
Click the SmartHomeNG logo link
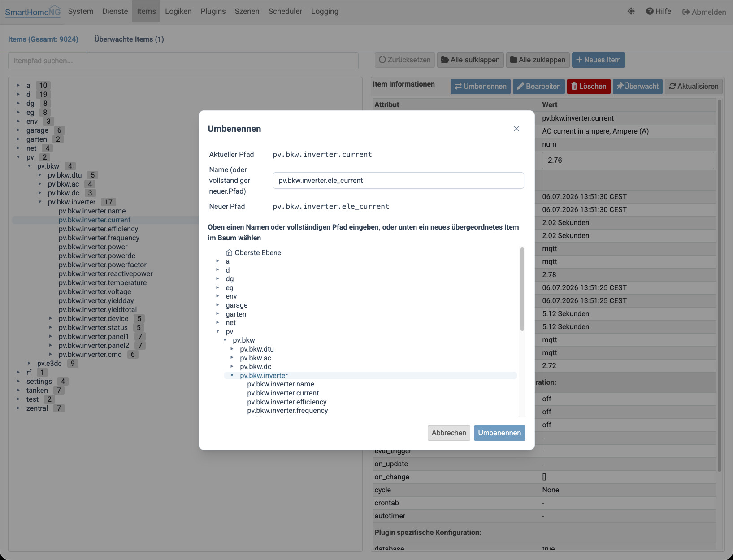tap(33, 12)
